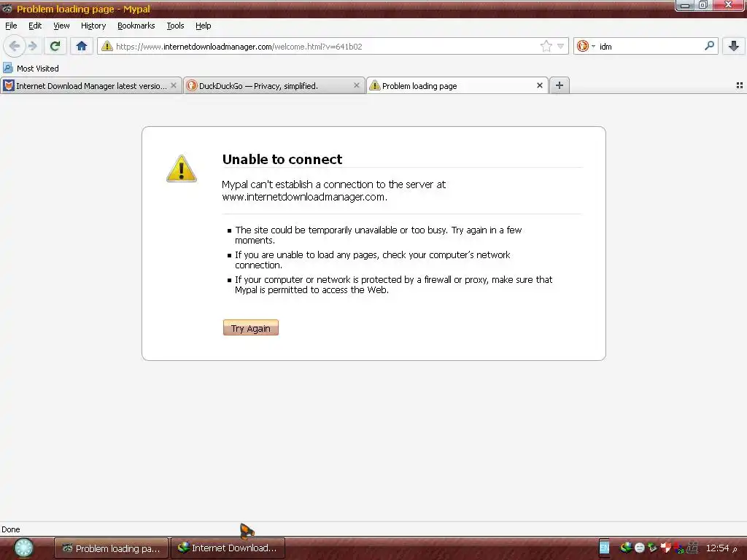Open the File menu
747x560 pixels.
pyautogui.click(x=11, y=26)
